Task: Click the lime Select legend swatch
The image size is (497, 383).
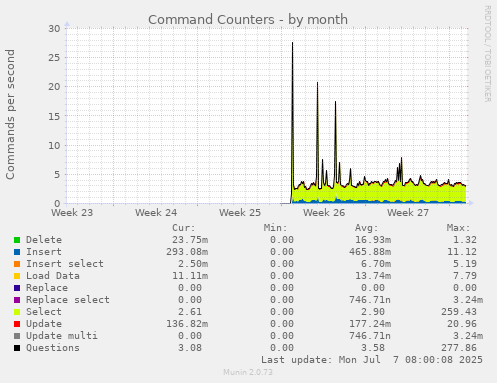Action: pyautogui.click(x=17, y=312)
